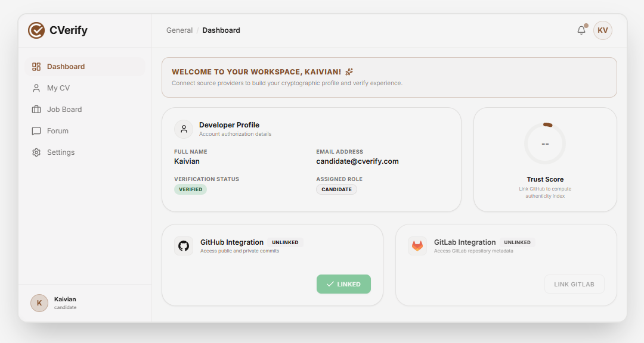Click the Developer Profile heading

coord(229,124)
